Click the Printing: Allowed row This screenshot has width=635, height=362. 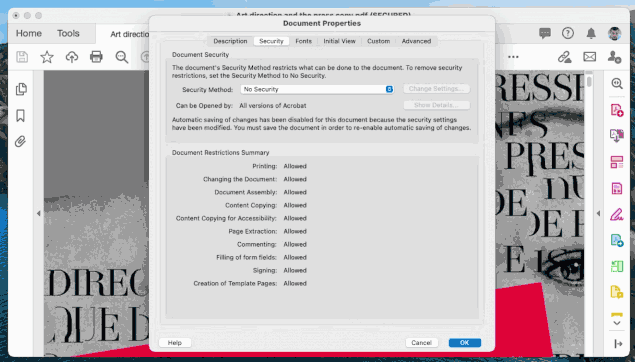click(279, 166)
